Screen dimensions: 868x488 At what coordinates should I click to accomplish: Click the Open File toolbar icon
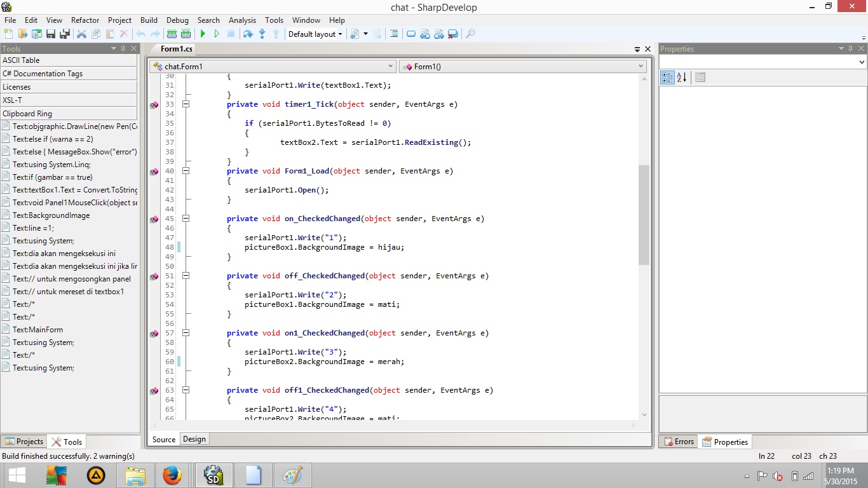click(x=23, y=34)
